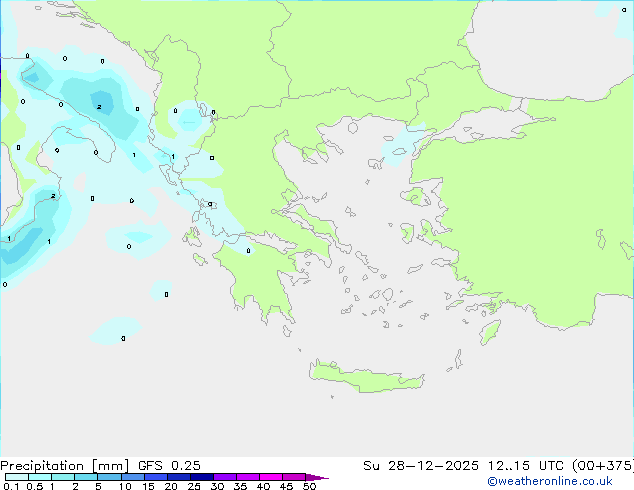Click the island of Crete on map

366,378
